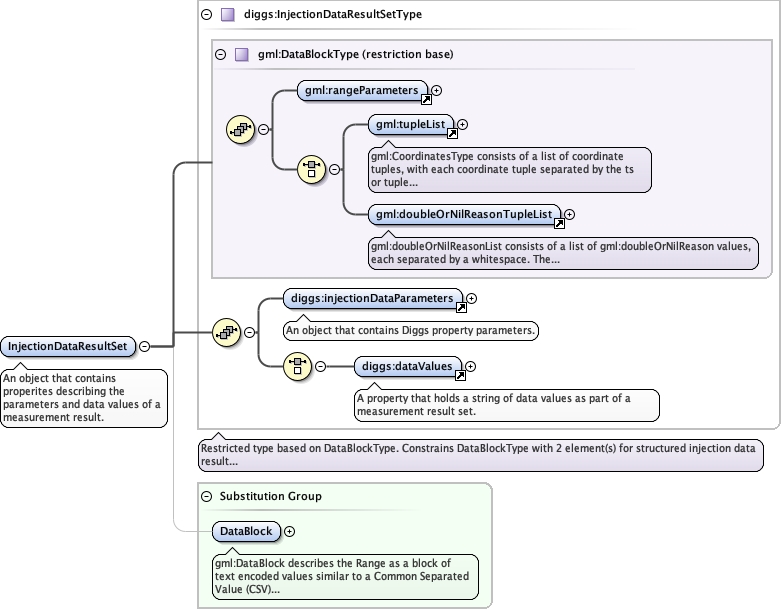Expand the diggs:dataValues element

point(470,367)
